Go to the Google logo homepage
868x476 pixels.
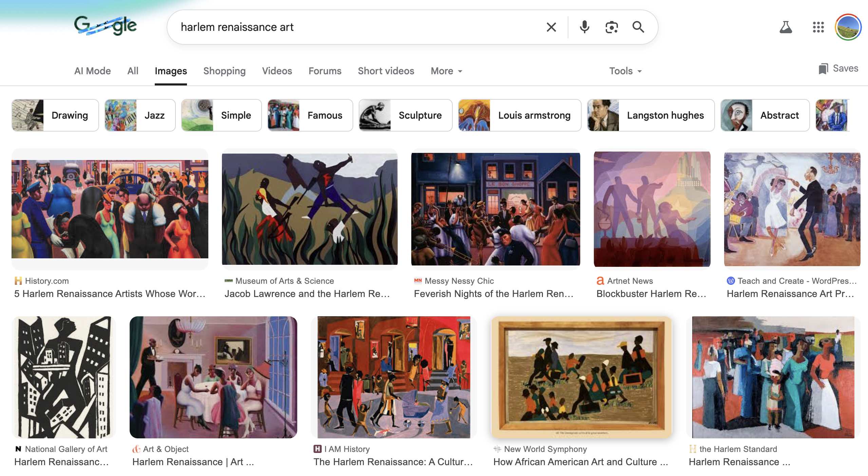(x=106, y=26)
